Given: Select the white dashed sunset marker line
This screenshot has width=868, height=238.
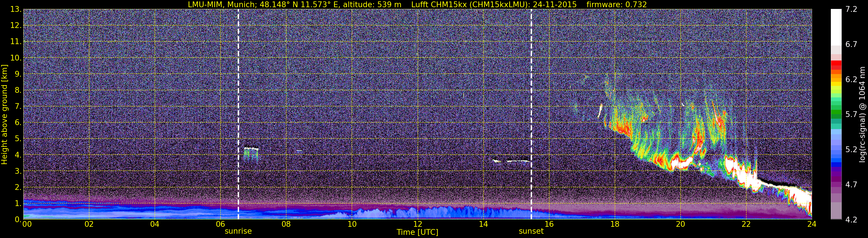Looking at the screenshot, I should click(x=532, y=114).
